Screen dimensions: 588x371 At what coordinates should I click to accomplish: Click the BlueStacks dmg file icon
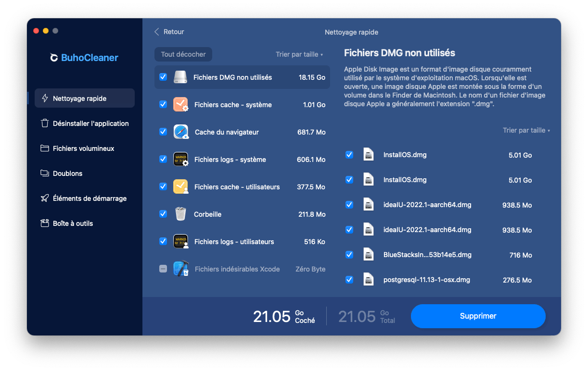coord(369,255)
